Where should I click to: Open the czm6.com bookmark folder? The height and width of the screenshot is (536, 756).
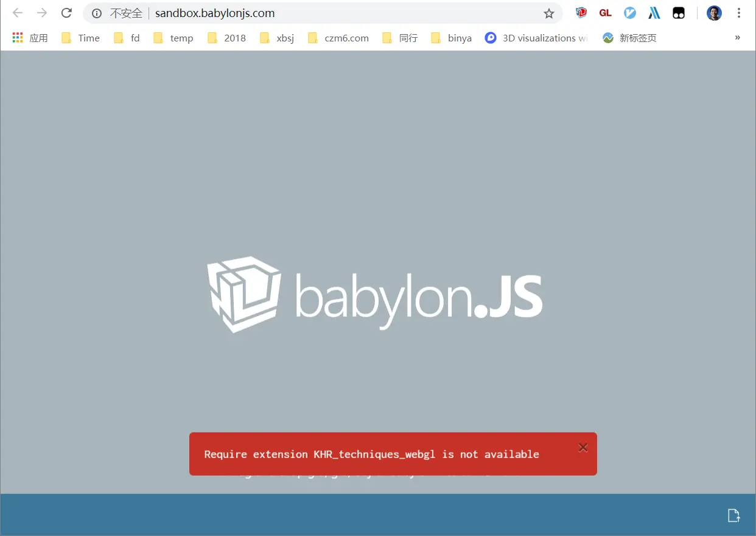click(x=338, y=38)
